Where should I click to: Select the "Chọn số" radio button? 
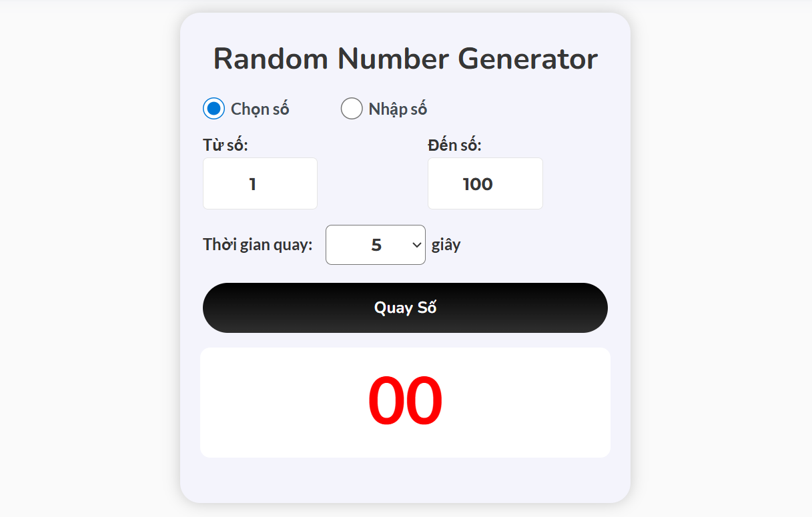pyautogui.click(x=214, y=108)
